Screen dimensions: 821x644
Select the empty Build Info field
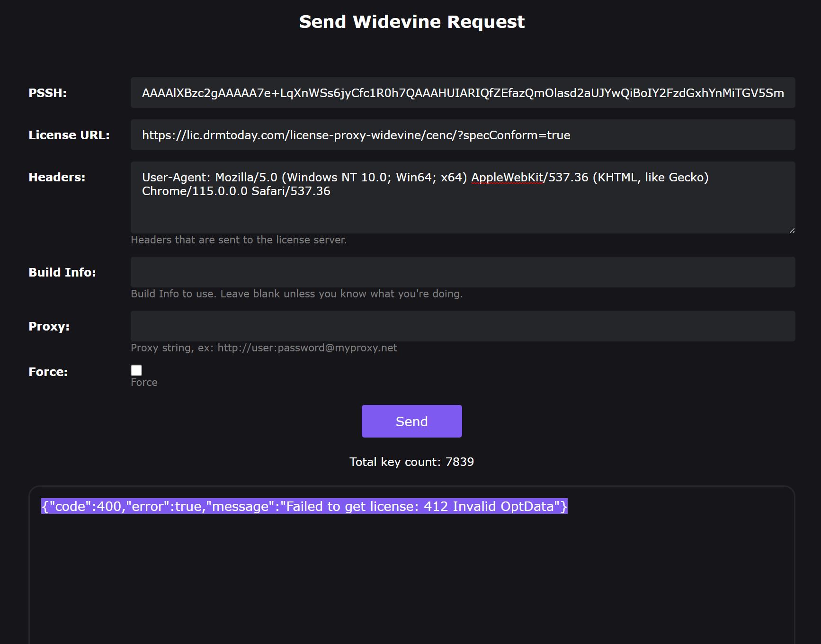click(x=462, y=272)
